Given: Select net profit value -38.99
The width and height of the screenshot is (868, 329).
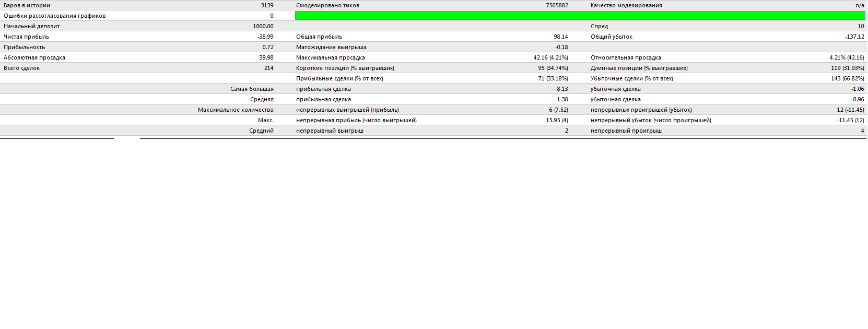Looking at the screenshot, I should [x=265, y=37].
